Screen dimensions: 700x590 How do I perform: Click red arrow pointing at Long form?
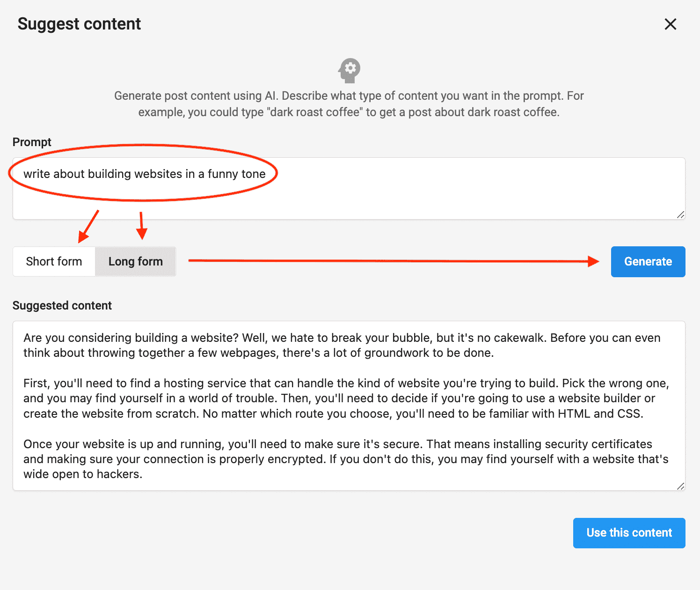[x=141, y=226]
